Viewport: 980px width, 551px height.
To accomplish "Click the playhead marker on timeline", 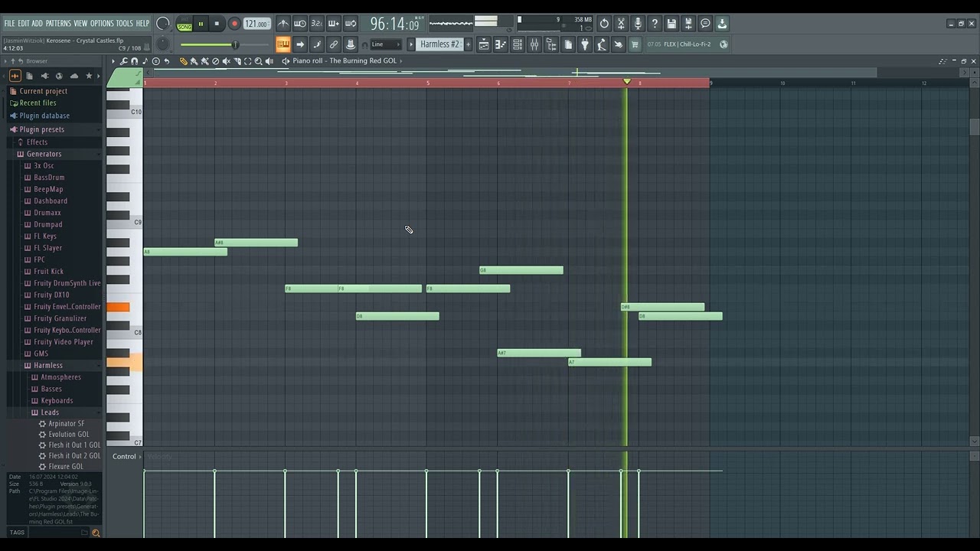I will click(626, 81).
